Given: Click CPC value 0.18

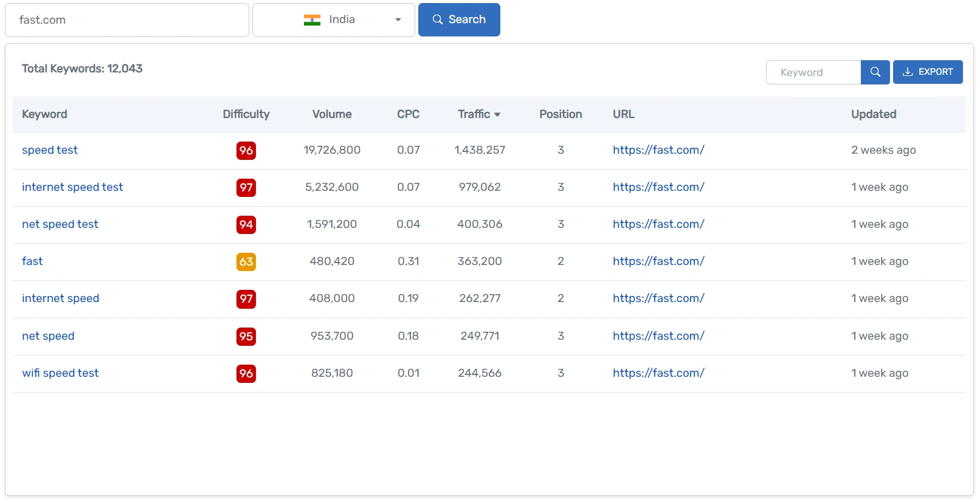Looking at the screenshot, I should pos(409,336).
